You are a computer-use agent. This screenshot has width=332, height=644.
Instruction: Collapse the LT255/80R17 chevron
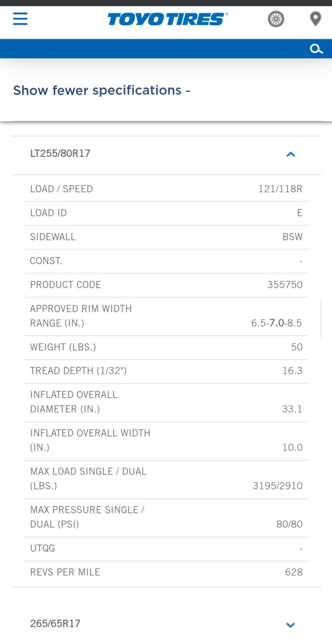pyautogui.click(x=291, y=154)
